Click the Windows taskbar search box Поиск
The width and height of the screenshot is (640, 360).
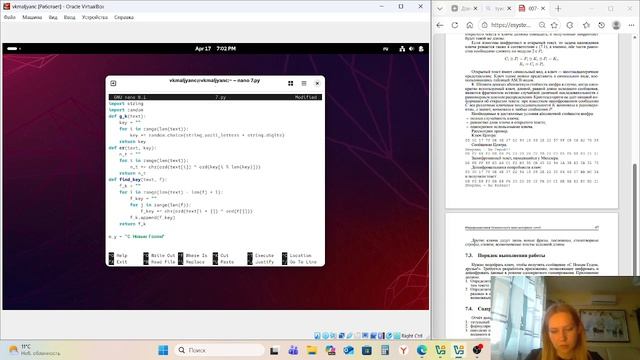[220, 350]
